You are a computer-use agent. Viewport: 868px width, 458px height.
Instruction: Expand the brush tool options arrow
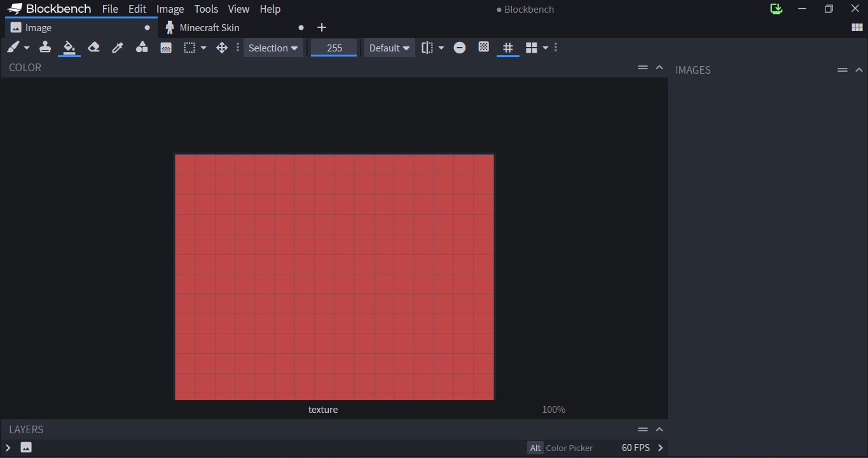coord(26,48)
